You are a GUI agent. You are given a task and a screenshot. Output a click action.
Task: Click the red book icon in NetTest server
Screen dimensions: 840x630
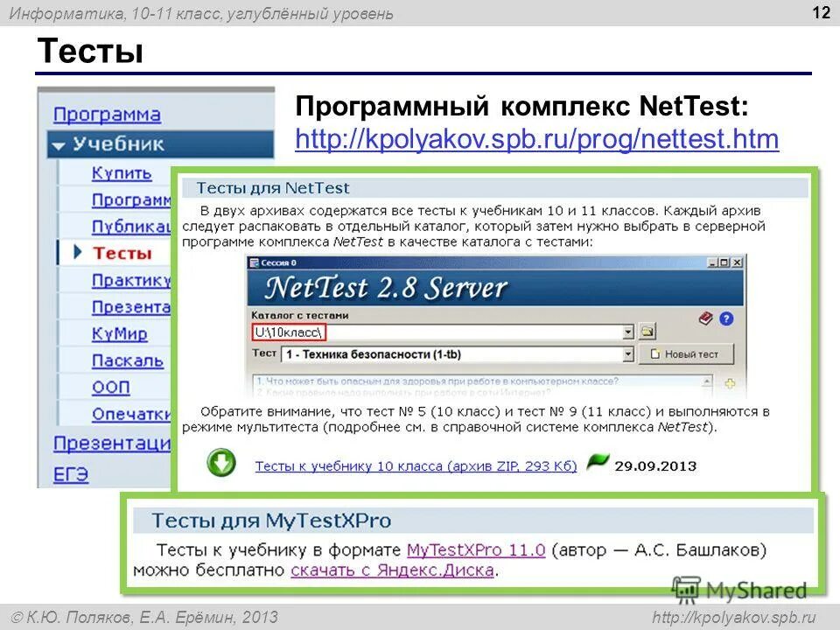click(x=705, y=319)
